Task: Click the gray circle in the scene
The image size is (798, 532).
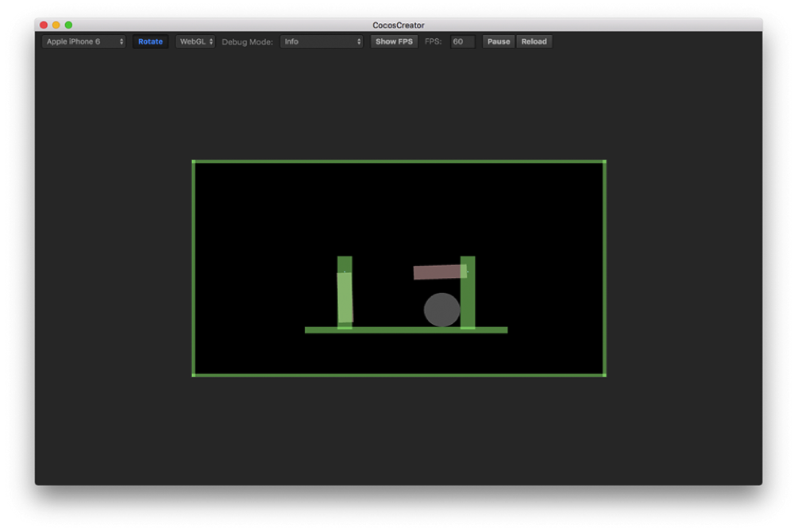Action: [x=441, y=310]
